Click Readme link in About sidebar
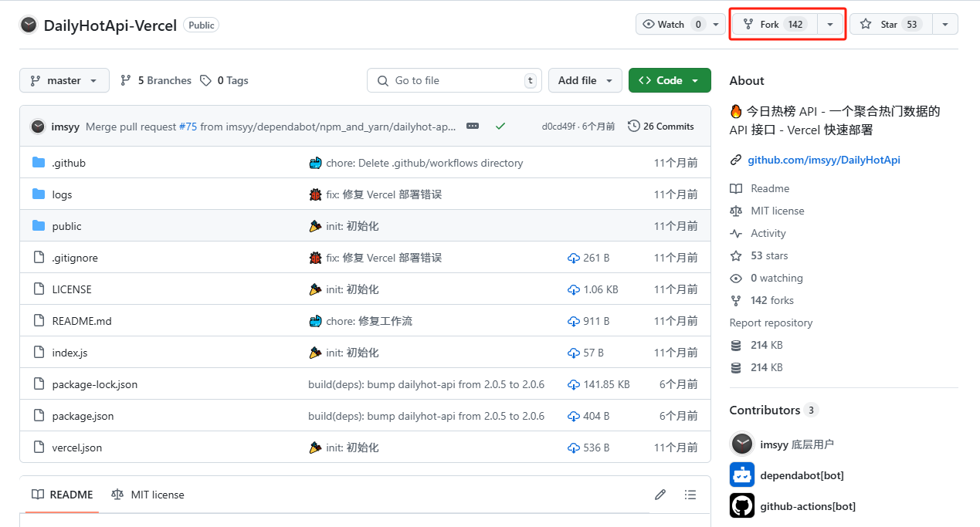 (x=770, y=188)
